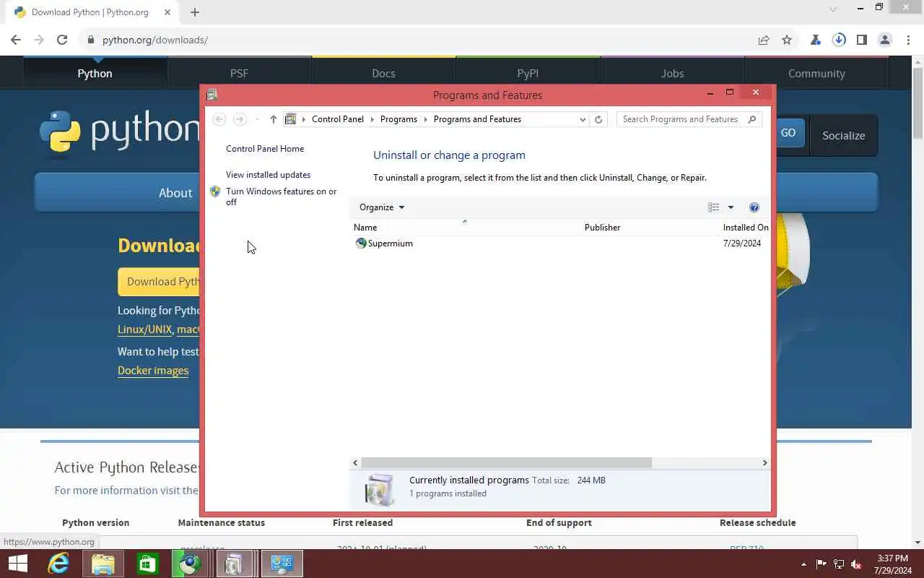
Task: Sort by Installed On column header
Action: (746, 228)
